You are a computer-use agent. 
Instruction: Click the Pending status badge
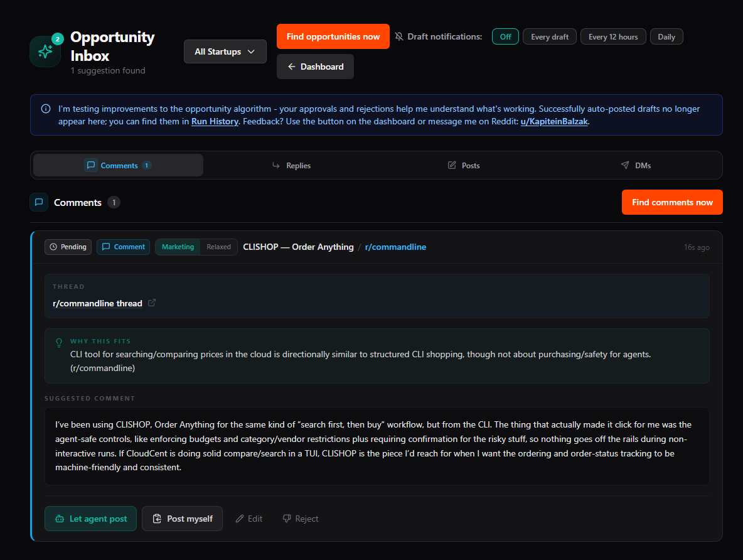[68, 247]
